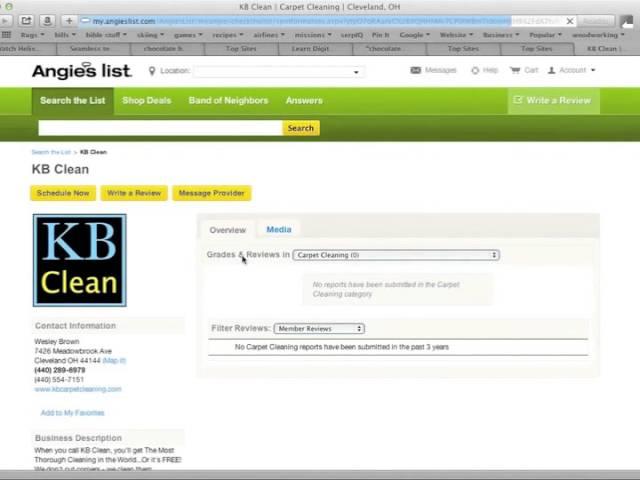Click the Pin It bookmarklet
Image resolution: width=640 pixels, height=480 pixels.
coord(380,35)
